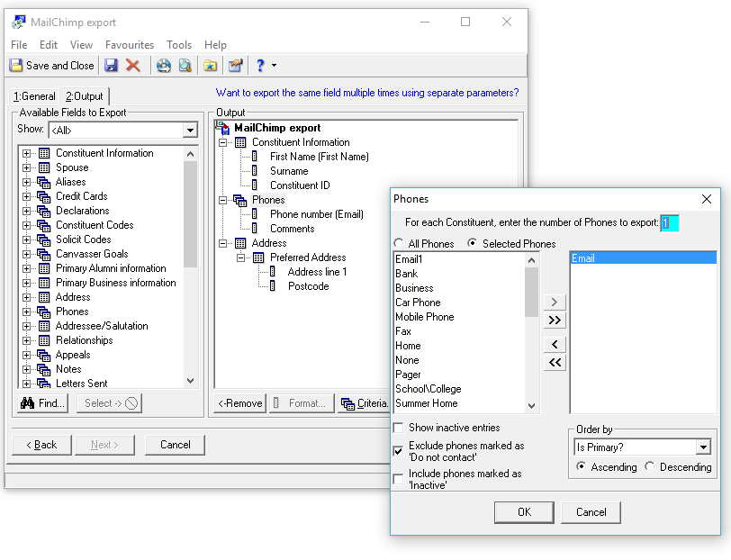
Task: Open the Tools menu
Action: 179,45
